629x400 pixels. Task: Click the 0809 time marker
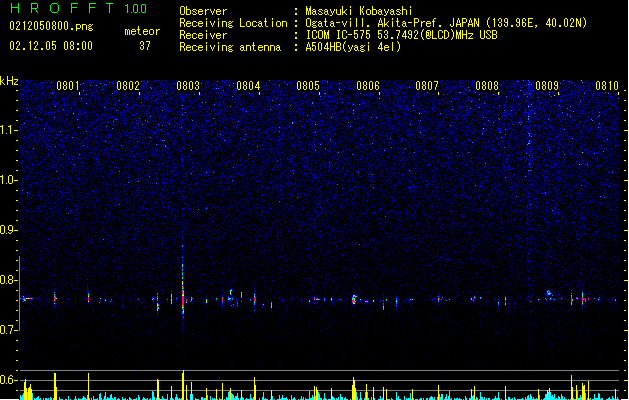547,86
